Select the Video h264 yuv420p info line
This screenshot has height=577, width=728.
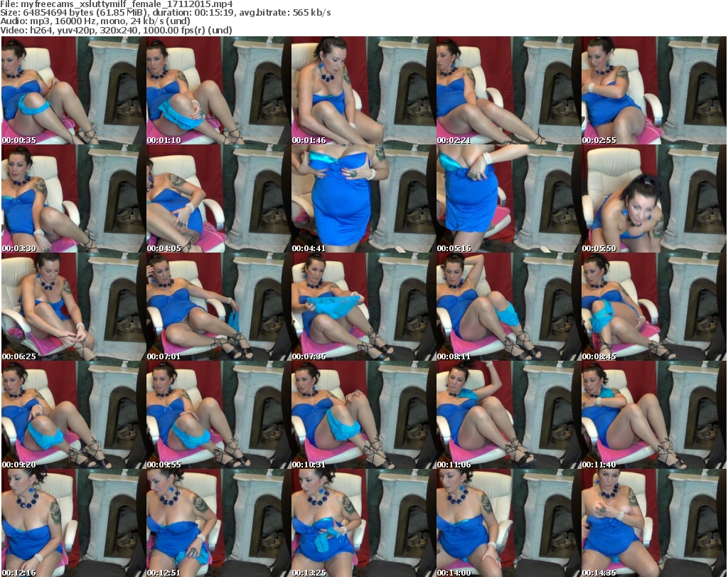pos(116,30)
